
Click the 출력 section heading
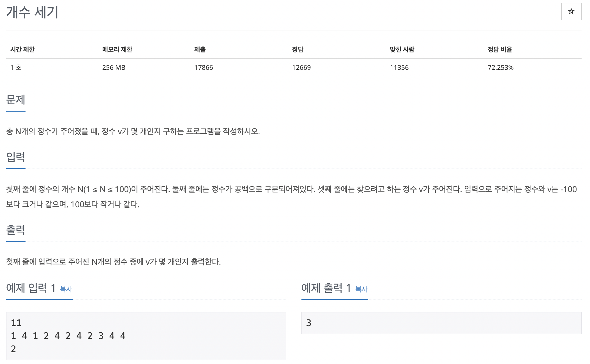[x=16, y=230]
